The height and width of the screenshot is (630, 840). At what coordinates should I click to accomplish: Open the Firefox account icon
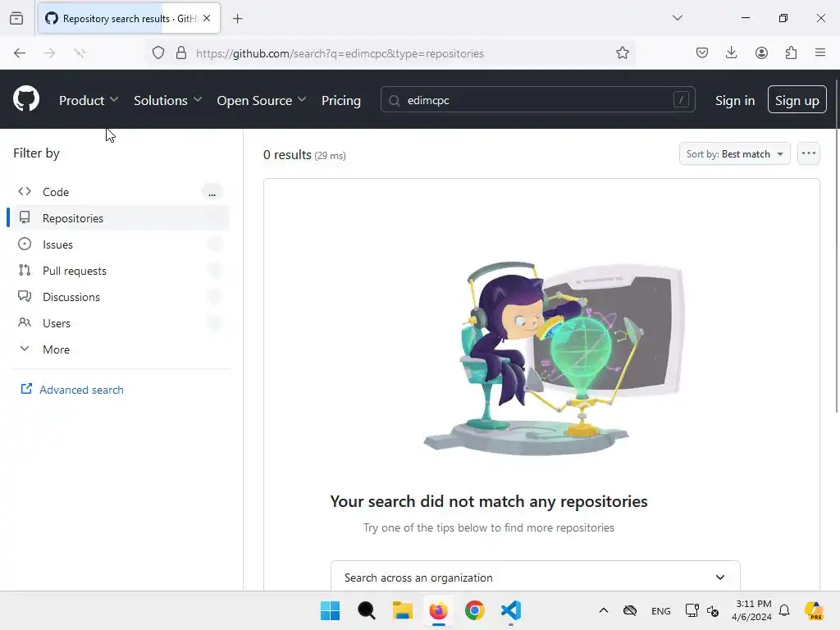761,53
